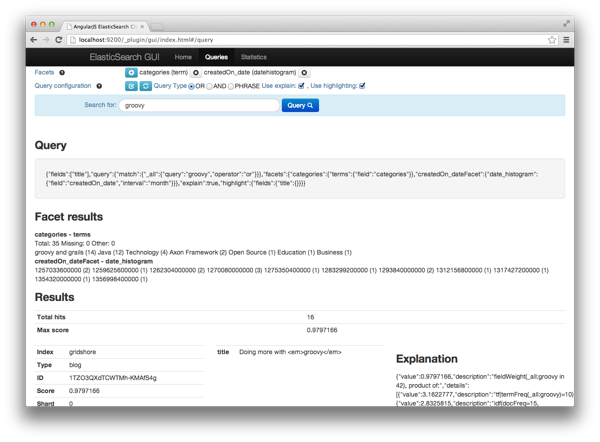The width and height of the screenshot is (600, 442).
Task: Open the Chrome hamburger menu
Action: click(x=566, y=40)
